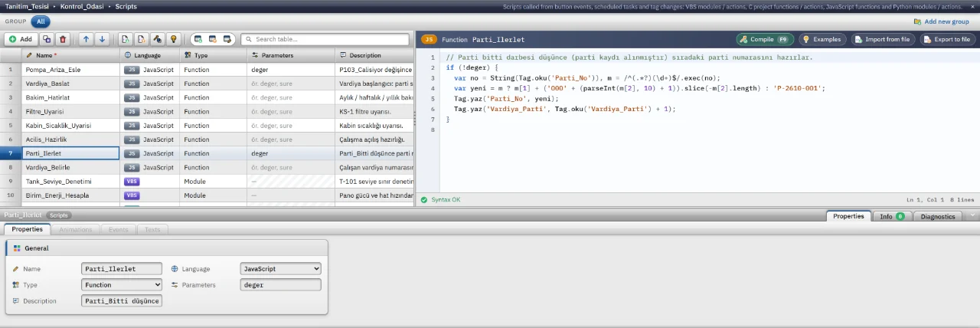The width and height of the screenshot is (980, 328).
Task: Click the Parti_Ilerlet name cell in table
Action: (70, 153)
